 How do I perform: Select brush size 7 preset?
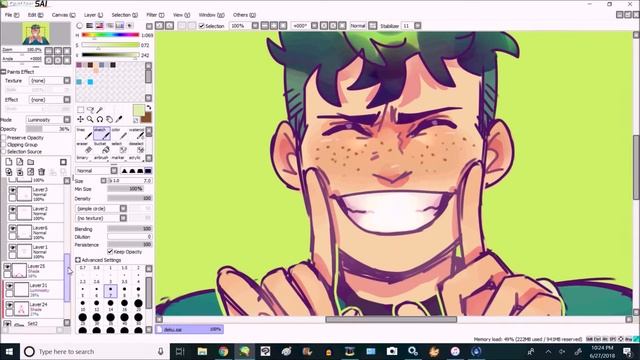[x=110, y=291]
